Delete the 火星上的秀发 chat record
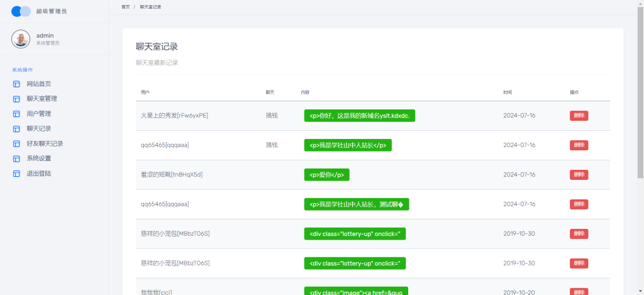 [579, 116]
